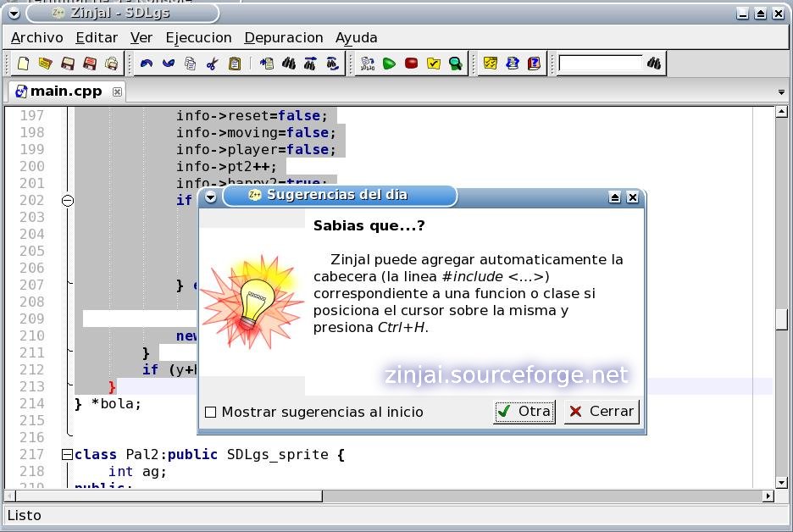Click the blue double-arrow document icon
This screenshot has width=793, height=532.
tap(513, 64)
